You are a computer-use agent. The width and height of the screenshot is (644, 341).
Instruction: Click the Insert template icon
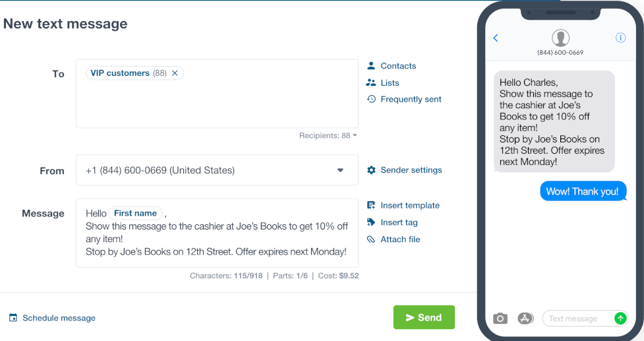pyautogui.click(x=371, y=205)
